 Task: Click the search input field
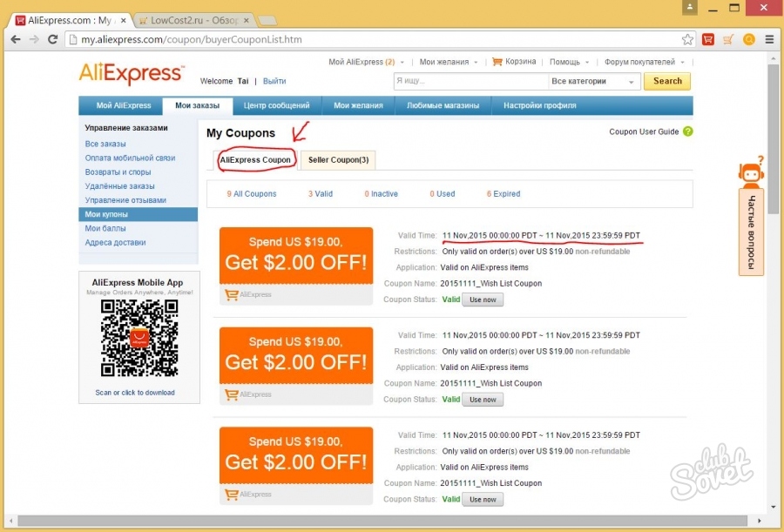point(469,81)
